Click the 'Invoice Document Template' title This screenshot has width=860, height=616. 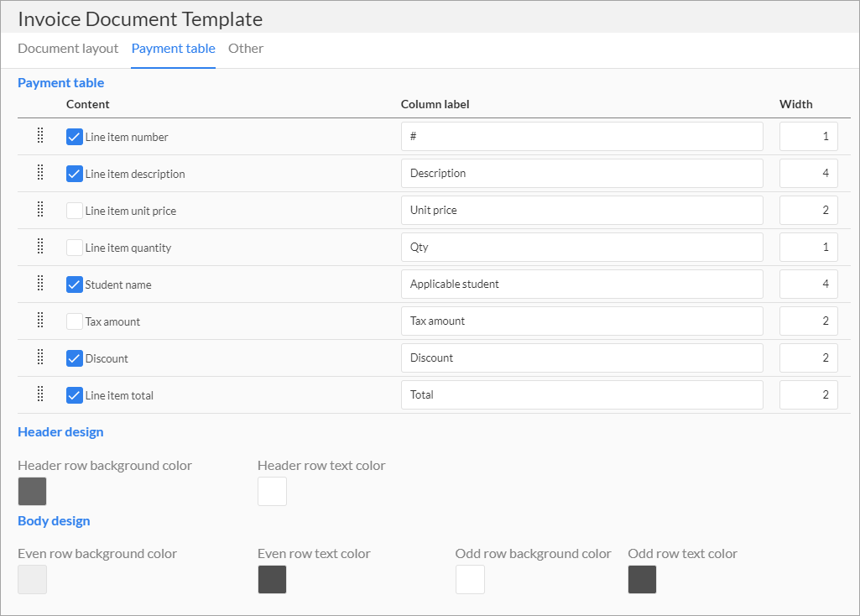tap(140, 19)
